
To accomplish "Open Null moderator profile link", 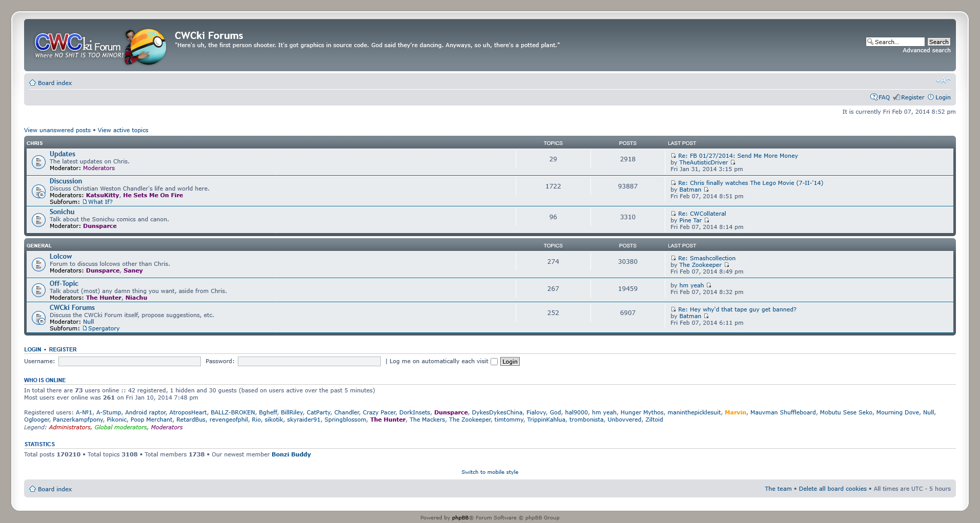I will pos(89,322).
